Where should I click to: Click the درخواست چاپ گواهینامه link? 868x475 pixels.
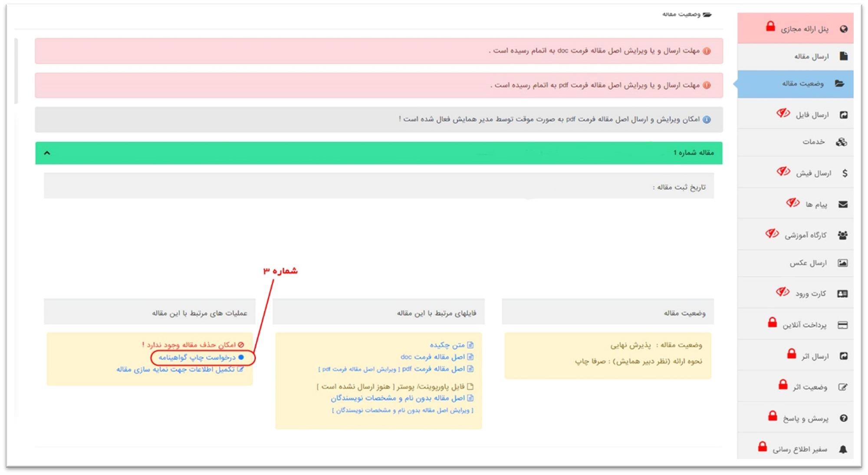197,357
